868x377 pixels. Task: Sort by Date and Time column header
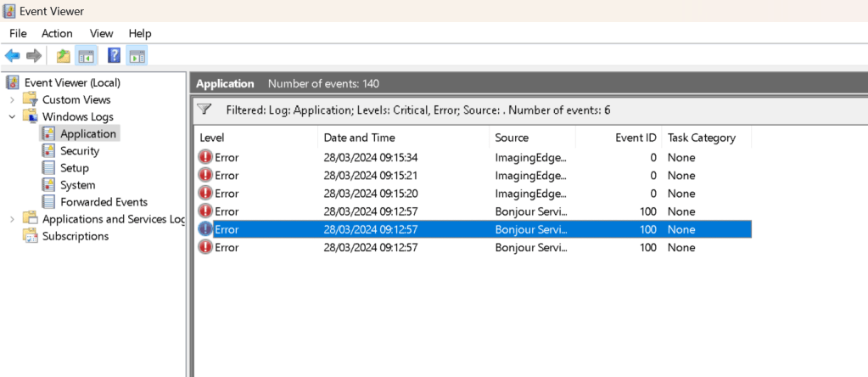(x=404, y=138)
